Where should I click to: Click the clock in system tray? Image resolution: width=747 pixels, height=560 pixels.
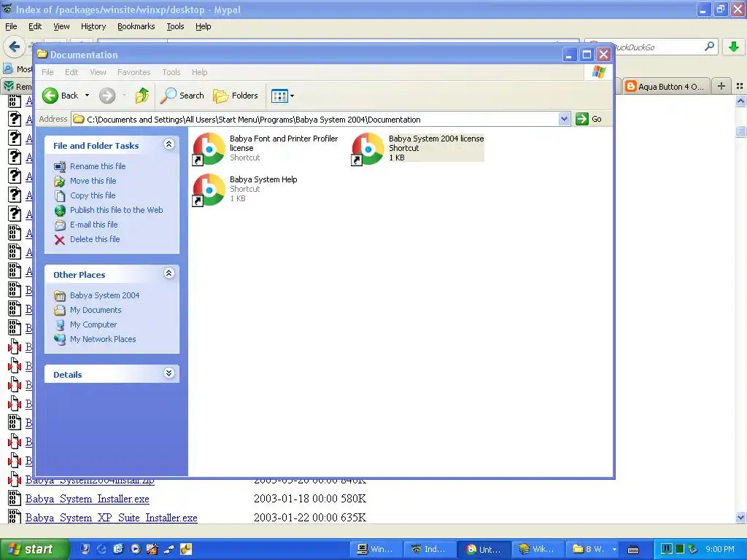click(x=719, y=550)
